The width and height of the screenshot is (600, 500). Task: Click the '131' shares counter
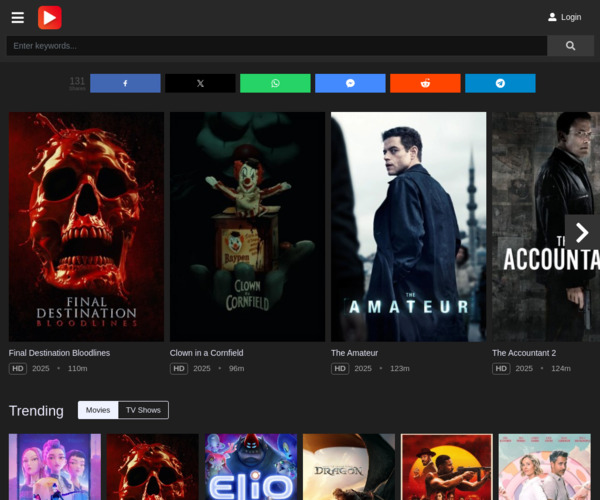(77, 83)
